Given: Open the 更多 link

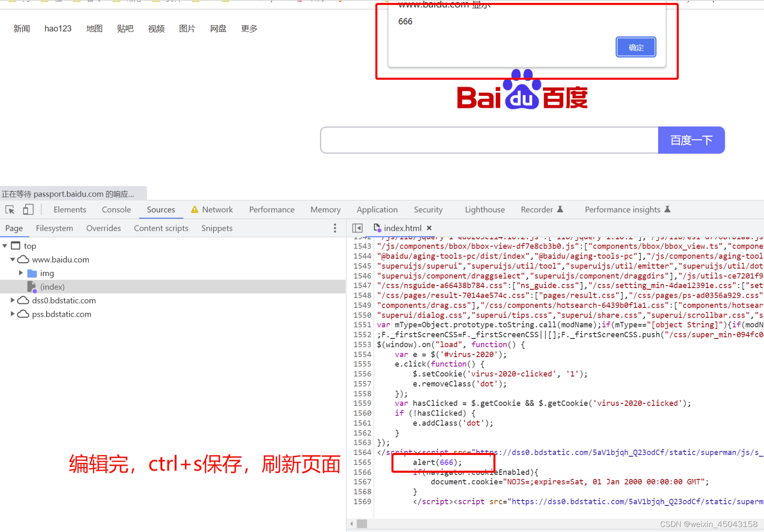Looking at the screenshot, I should click(x=249, y=29).
